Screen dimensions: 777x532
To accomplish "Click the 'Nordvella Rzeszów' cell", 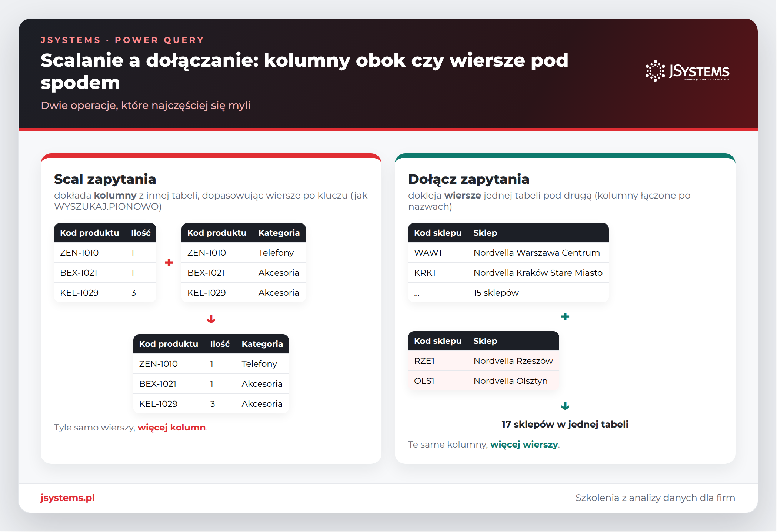I will pos(513,361).
